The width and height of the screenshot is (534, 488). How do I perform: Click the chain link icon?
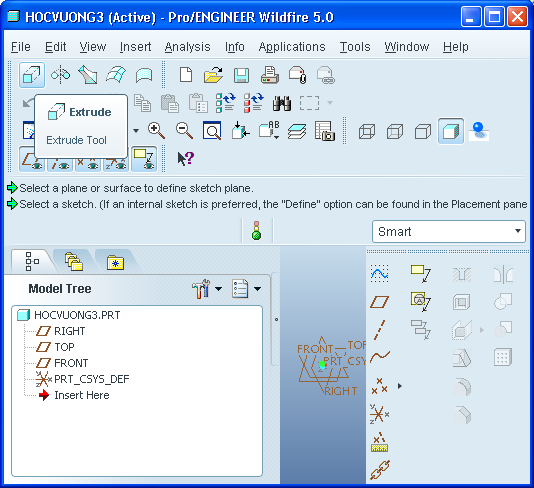380,470
